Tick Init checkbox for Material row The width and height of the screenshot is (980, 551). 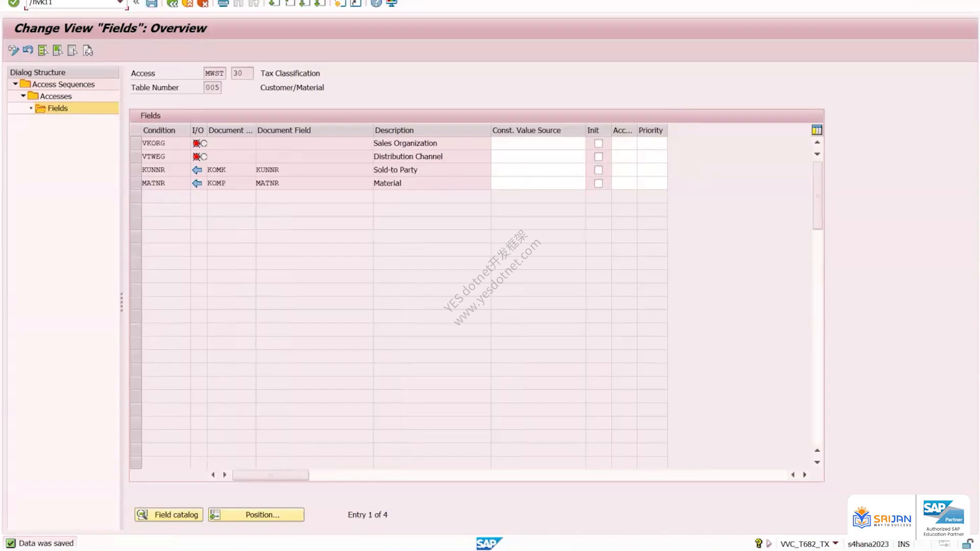[x=598, y=184]
